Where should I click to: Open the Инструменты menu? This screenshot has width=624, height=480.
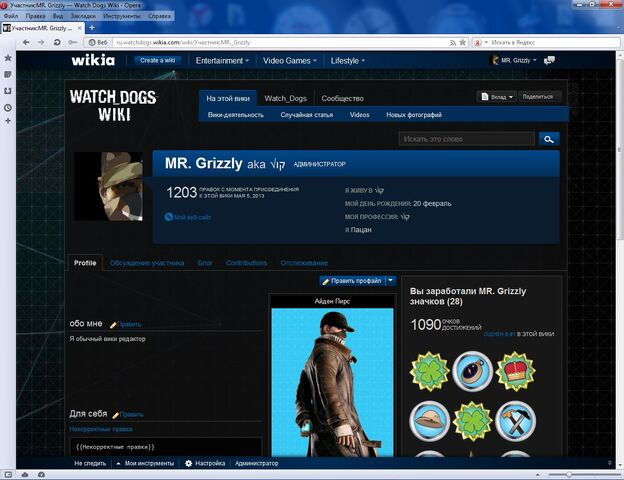click(121, 16)
